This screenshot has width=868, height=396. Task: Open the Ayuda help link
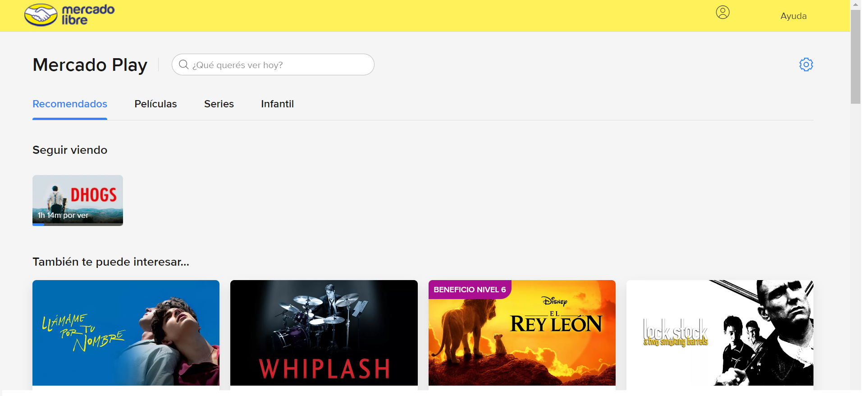click(x=793, y=16)
